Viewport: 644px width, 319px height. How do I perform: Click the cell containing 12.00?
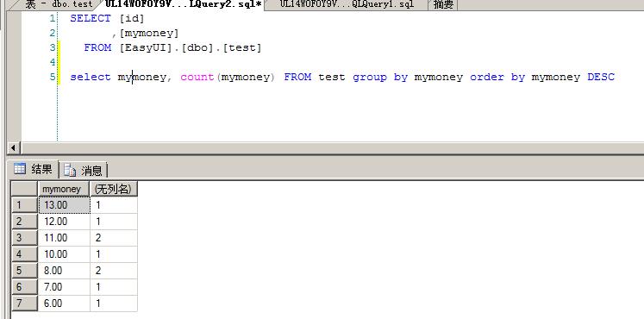tap(64, 222)
